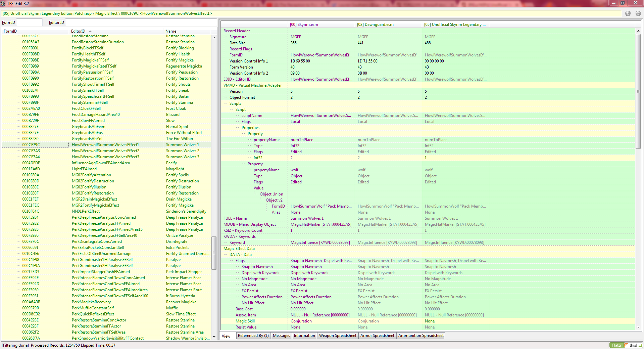Click the EditorID column sort arrow

[x=90, y=31]
